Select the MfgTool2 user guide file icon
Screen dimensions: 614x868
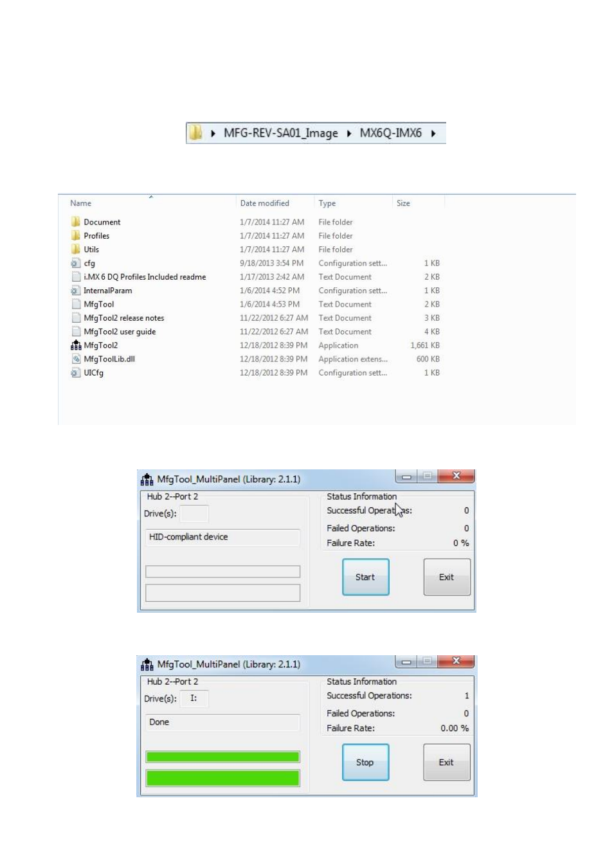(x=76, y=331)
